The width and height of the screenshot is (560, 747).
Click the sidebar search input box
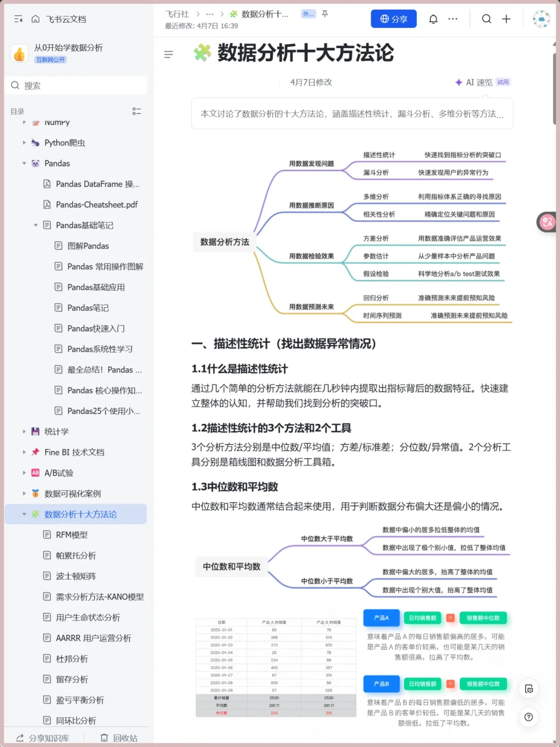coord(76,85)
